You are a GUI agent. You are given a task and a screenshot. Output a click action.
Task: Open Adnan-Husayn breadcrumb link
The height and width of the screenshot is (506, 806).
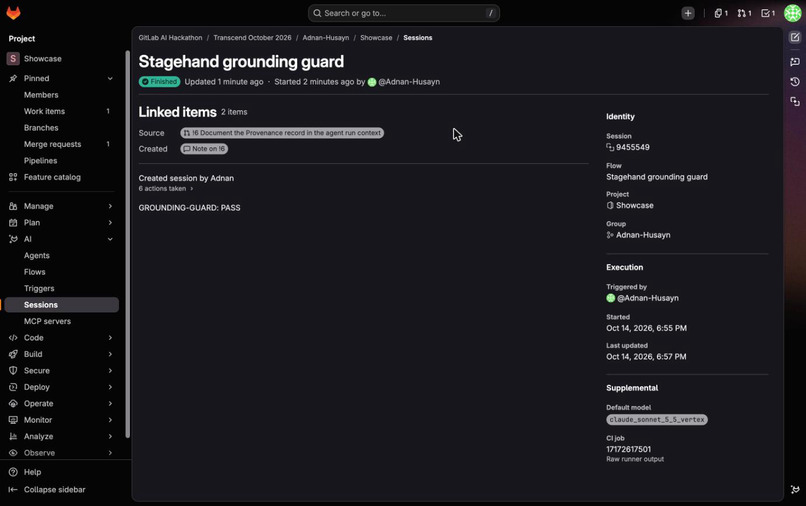pyautogui.click(x=325, y=38)
